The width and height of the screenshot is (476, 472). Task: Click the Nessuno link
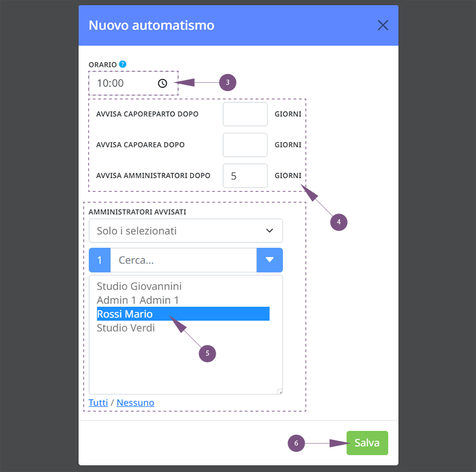pyautogui.click(x=136, y=403)
